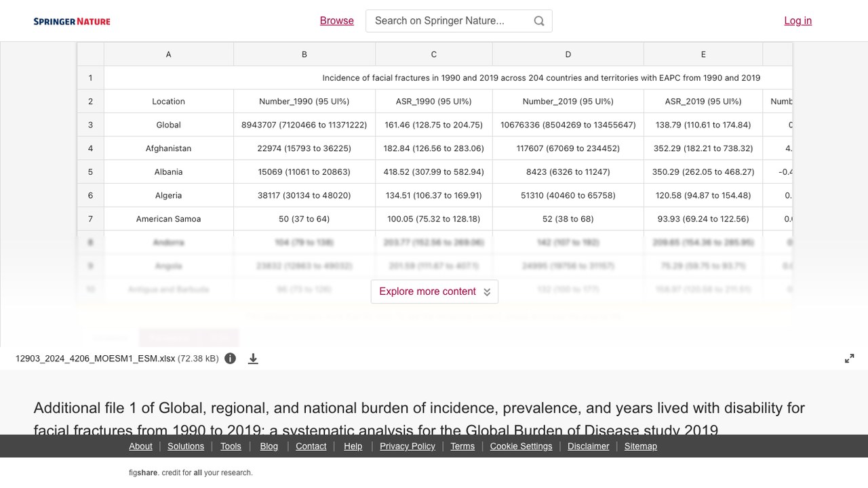Focus the Search on Springer Nature field

(459, 21)
